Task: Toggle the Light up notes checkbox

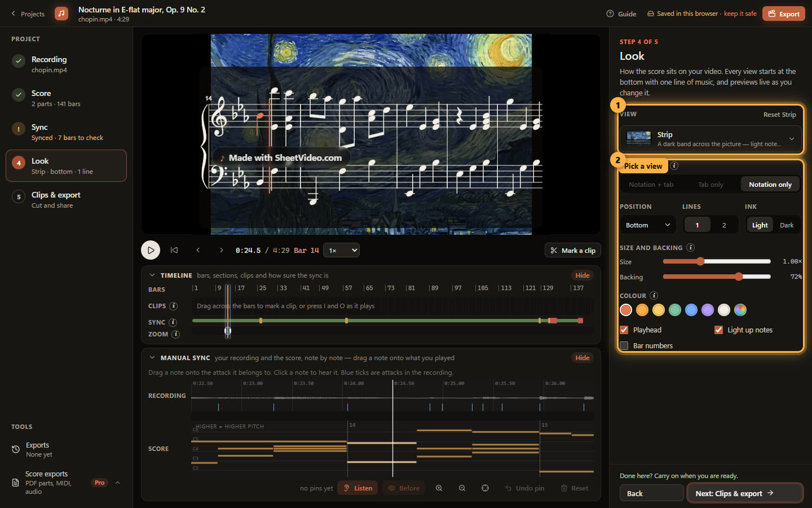Action: [x=718, y=330]
